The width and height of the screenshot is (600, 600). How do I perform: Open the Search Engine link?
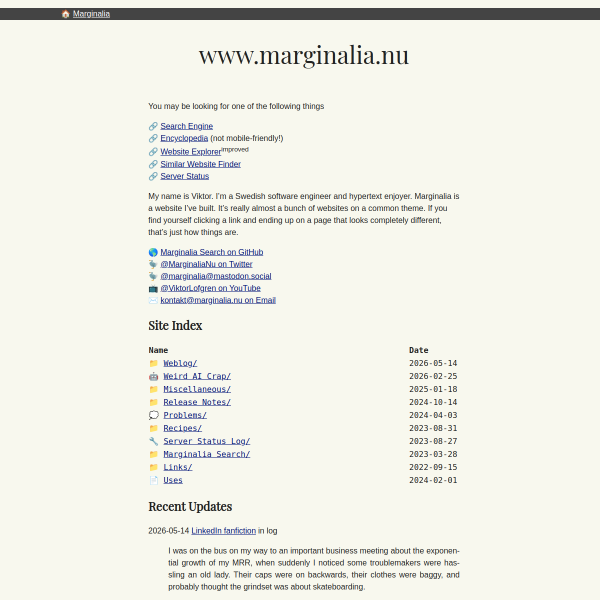[x=186, y=126]
